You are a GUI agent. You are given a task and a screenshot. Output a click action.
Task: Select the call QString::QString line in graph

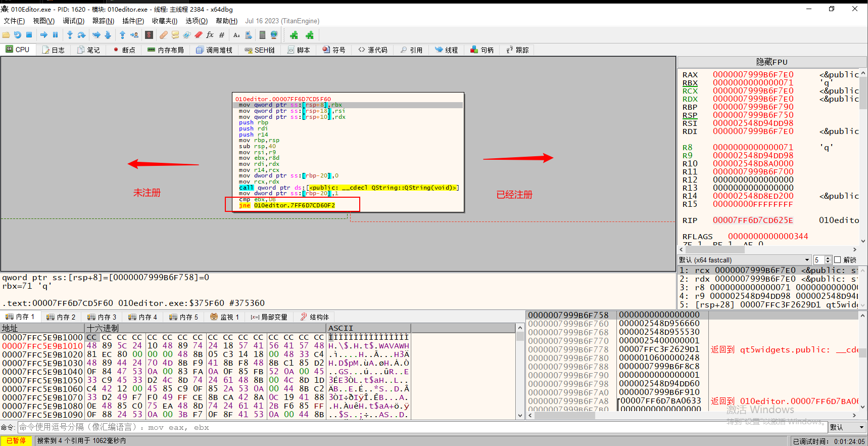click(349, 188)
